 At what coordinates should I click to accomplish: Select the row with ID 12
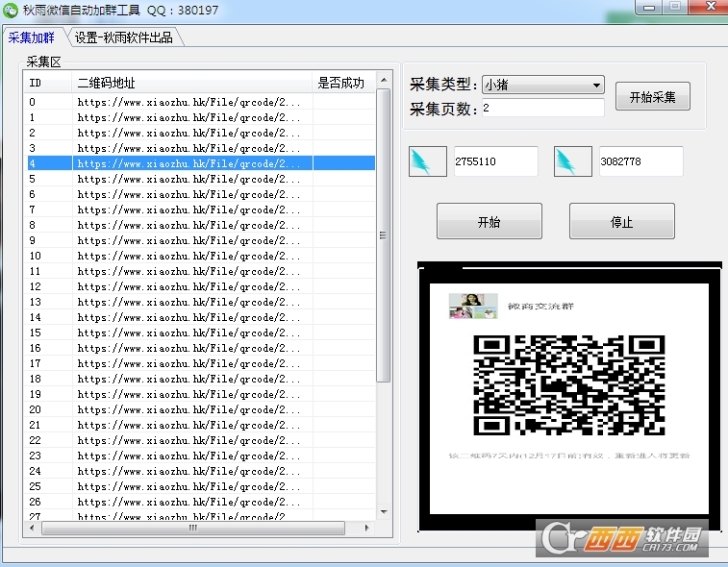(x=200, y=285)
